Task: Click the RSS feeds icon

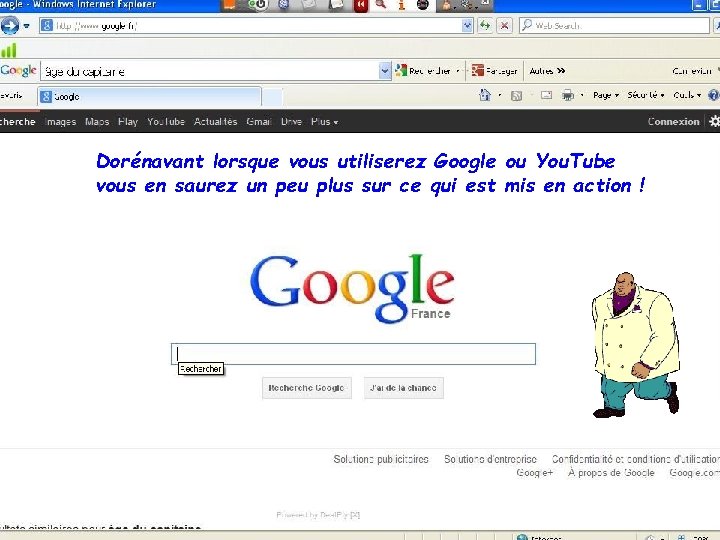Action: point(517,96)
